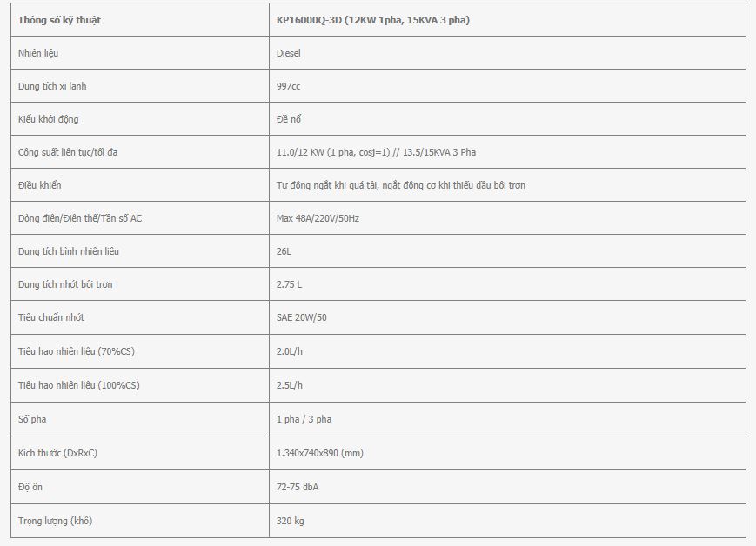
Task: Click the 'Đề nổ' start type value
Action: pyautogui.click(x=288, y=119)
